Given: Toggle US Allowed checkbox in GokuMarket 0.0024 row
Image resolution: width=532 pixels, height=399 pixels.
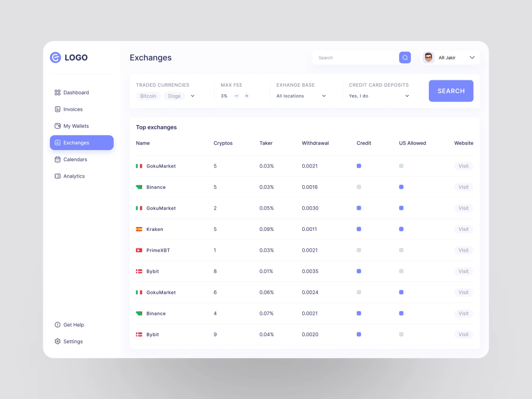Looking at the screenshot, I should tap(401, 292).
